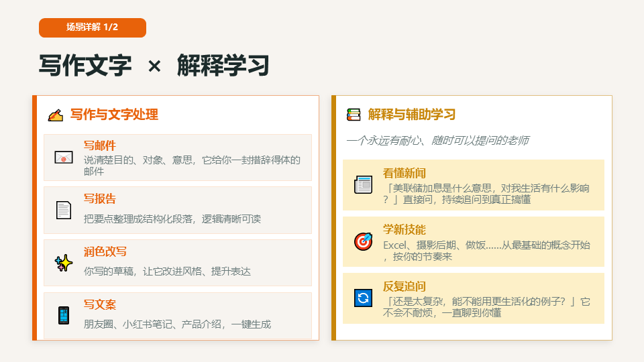Viewport: 644px width, 362px height.
Task: Click the main title 写作文字 × 解释学习
Action: coord(154,67)
